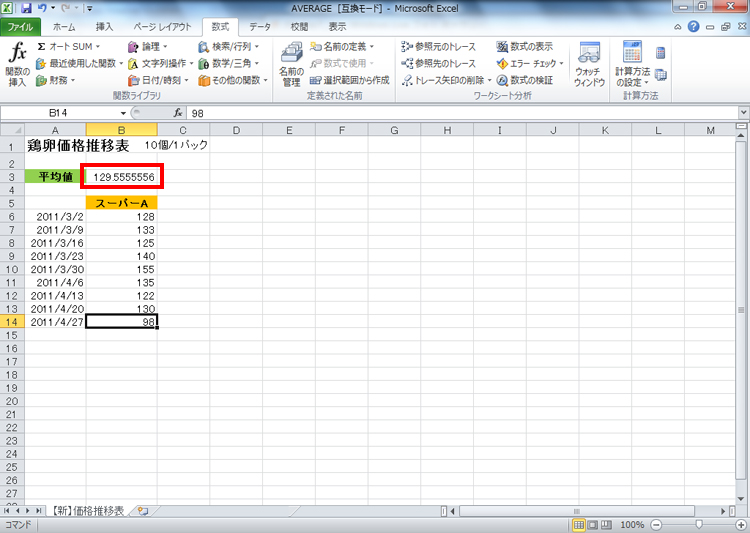Select cell B3 showing 129.5555556

click(121, 177)
